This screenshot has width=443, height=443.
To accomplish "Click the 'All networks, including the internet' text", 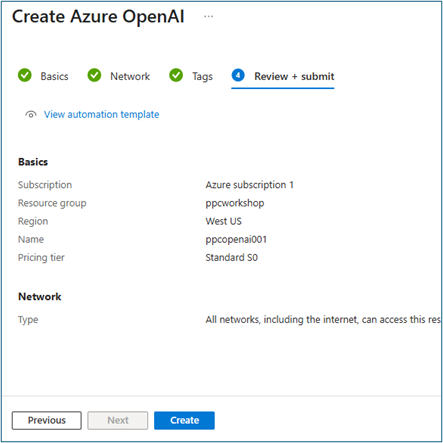I will pos(282,320).
